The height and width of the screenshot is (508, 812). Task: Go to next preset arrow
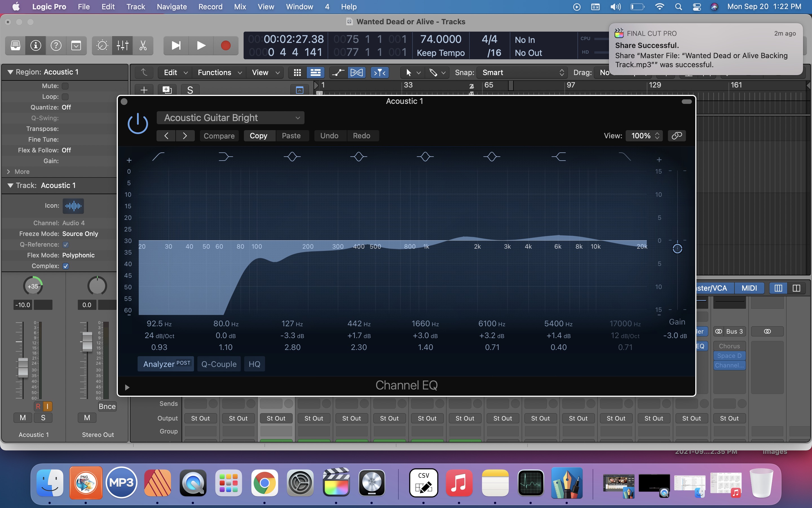[185, 136]
